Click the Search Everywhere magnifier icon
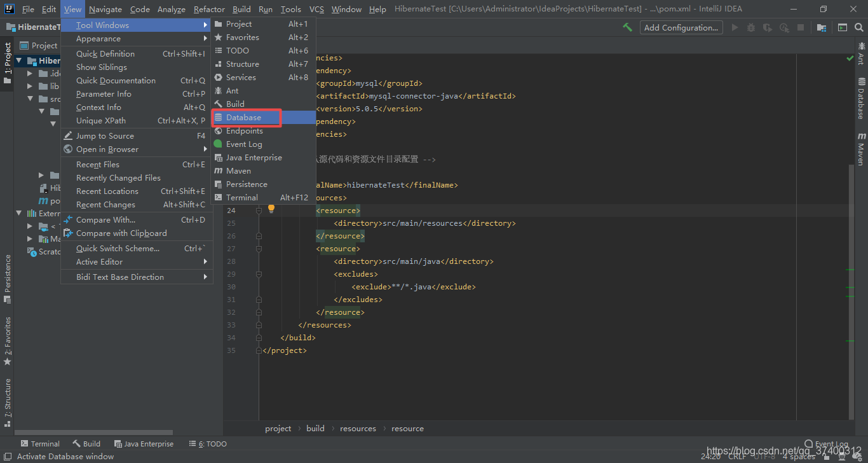This screenshot has width=868, height=463. pos(859,27)
